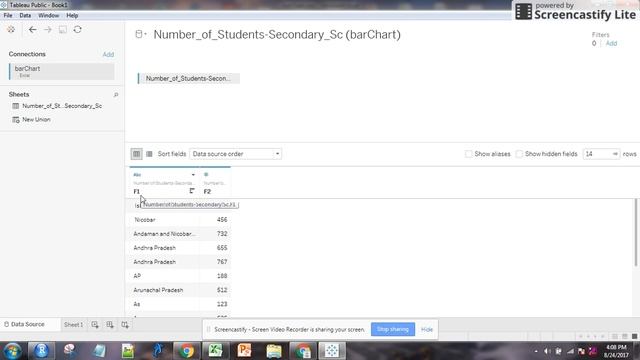Screen dimensions: 640x360
Task: Show hidden system tray icons arrow
Action: (x=536, y=351)
